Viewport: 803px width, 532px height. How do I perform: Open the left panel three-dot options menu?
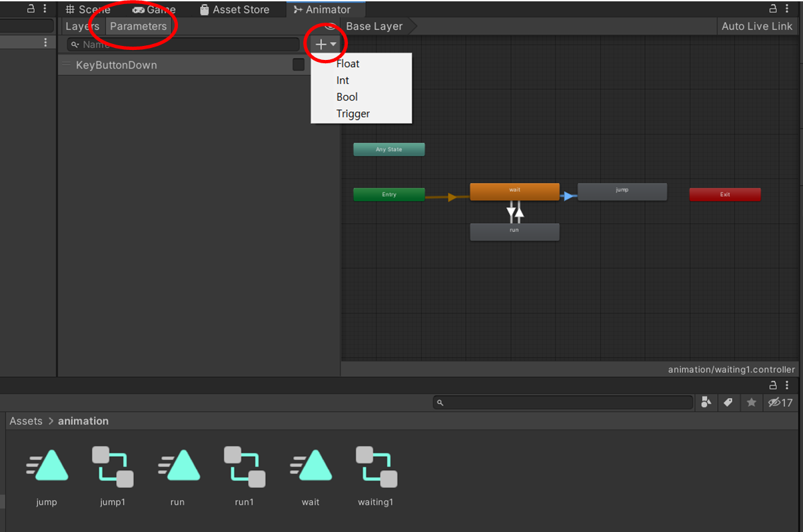45,42
